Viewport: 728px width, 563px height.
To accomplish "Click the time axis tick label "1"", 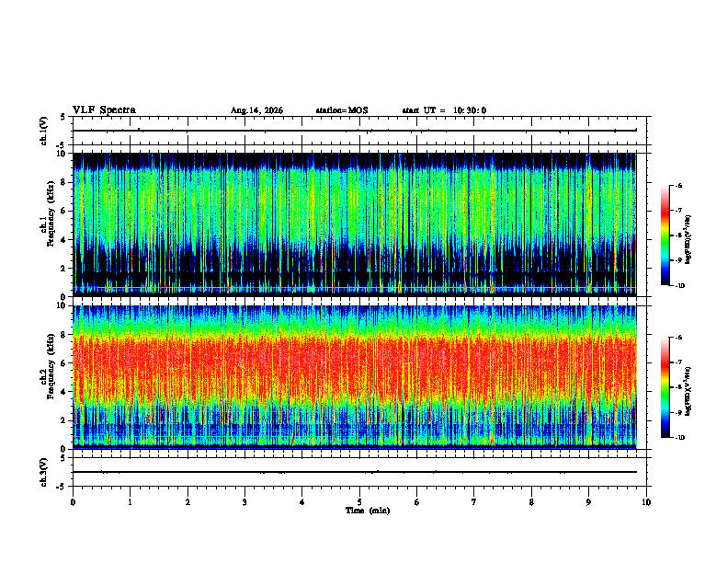I will (x=130, y=502).
